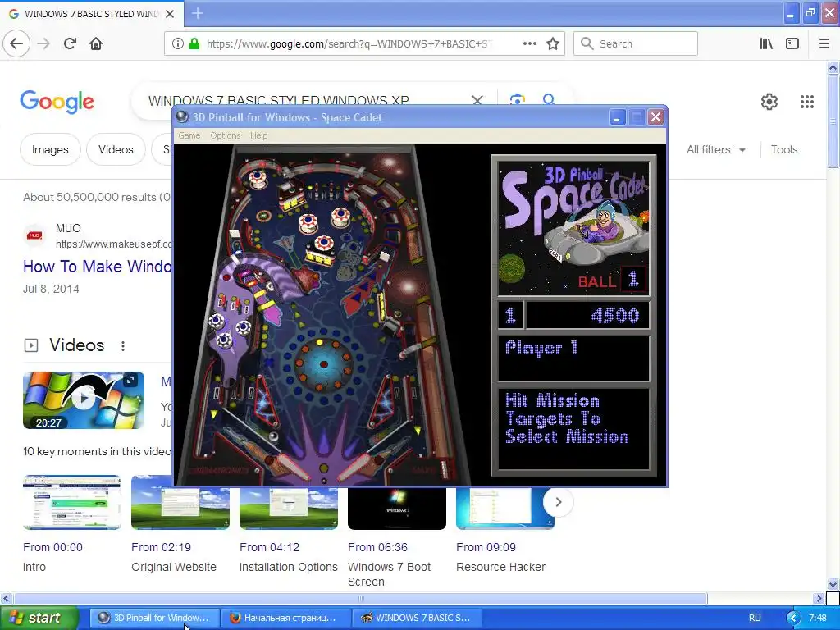Toggle the Firefox sidebar view
Viewport: 840px width, 630px height.
pyautogui.click(x=792, y=43)
